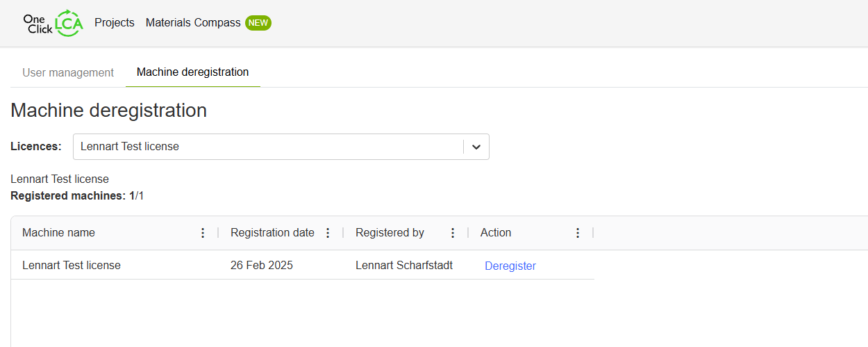Open the Registered by column menu
Image resolution: width=868 pixels, height=347 pixels.
(x=453, y=233)
